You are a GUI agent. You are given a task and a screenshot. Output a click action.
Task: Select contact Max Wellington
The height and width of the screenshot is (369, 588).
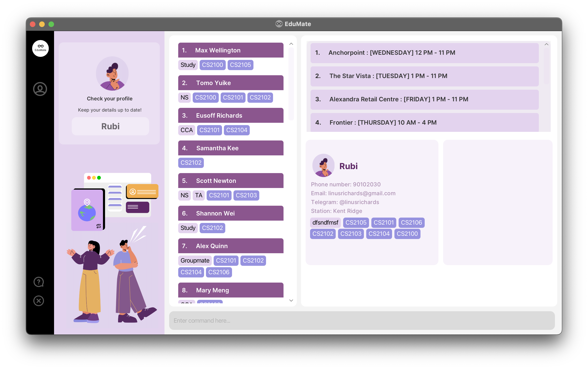(231, 50)
